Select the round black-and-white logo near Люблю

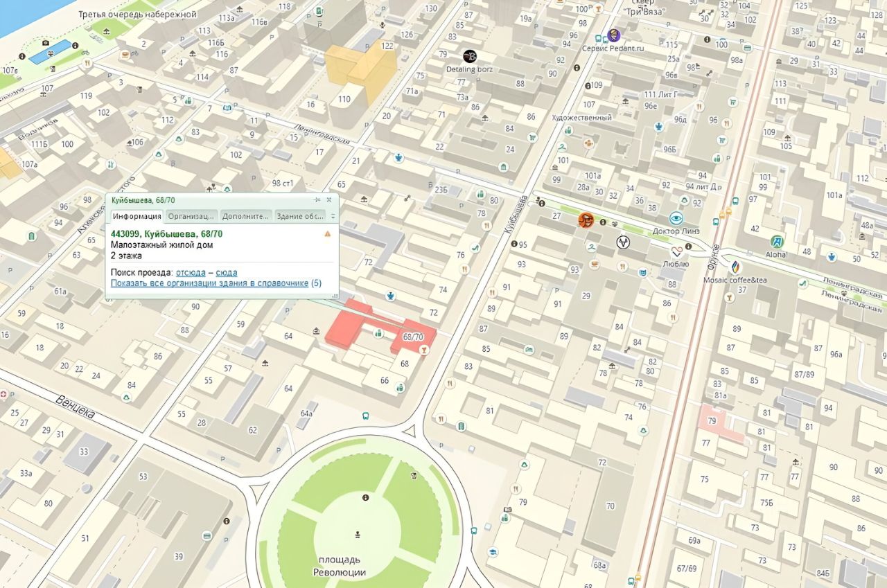point(623,242)
